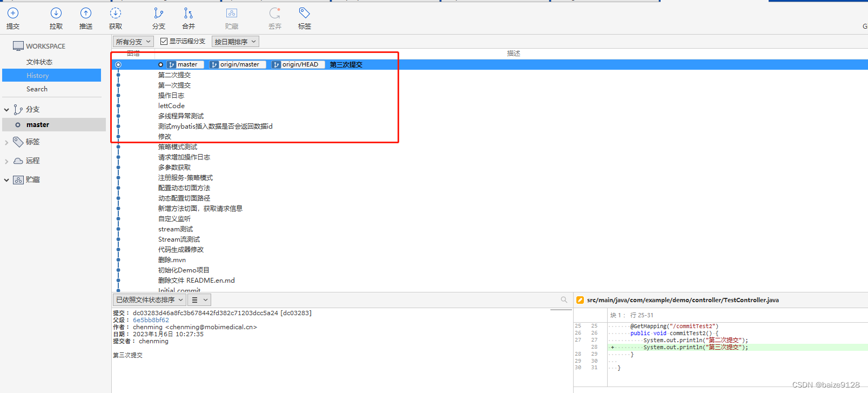The width and height of the screenshot is (868, 393).
Task: Select the 代码生成器修改 commit row
Action: click(490, 250)
